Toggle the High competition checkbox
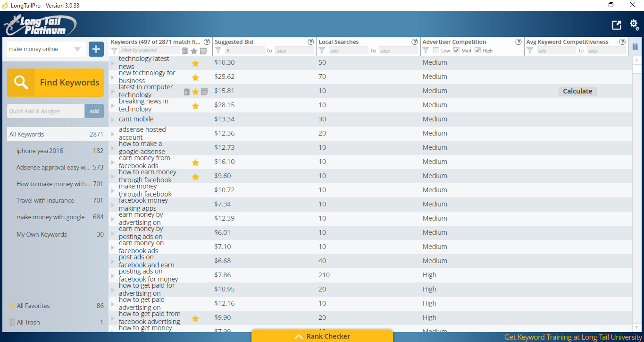Image resolution: width=644 pixels, height=342 pixels. pyautogui.click(x=477, y=51)
